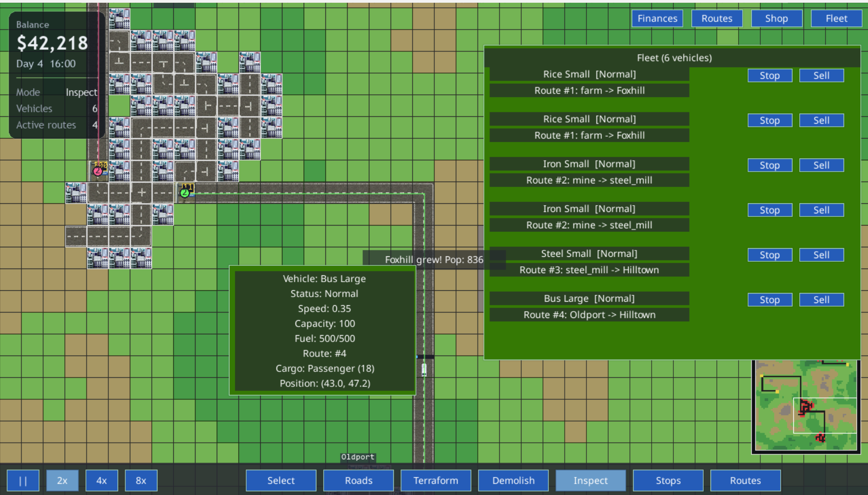Pause the game with the || button

(x=23, y=481)
